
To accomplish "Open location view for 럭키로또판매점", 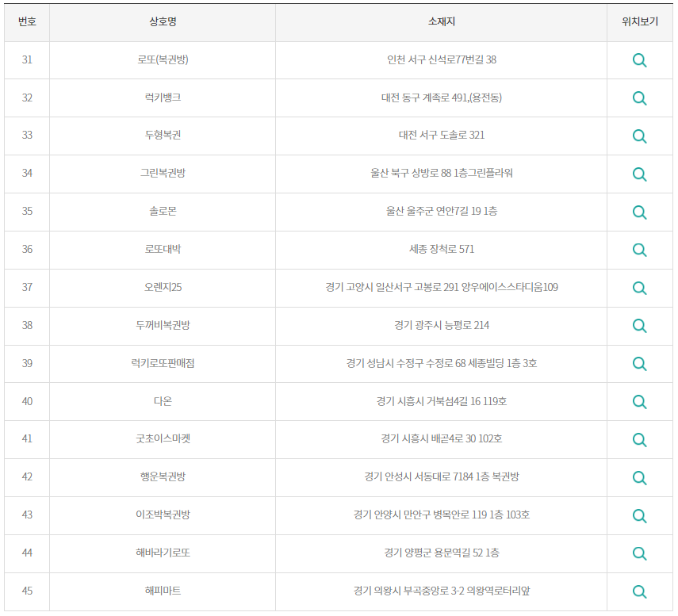I will click(639, 364).
